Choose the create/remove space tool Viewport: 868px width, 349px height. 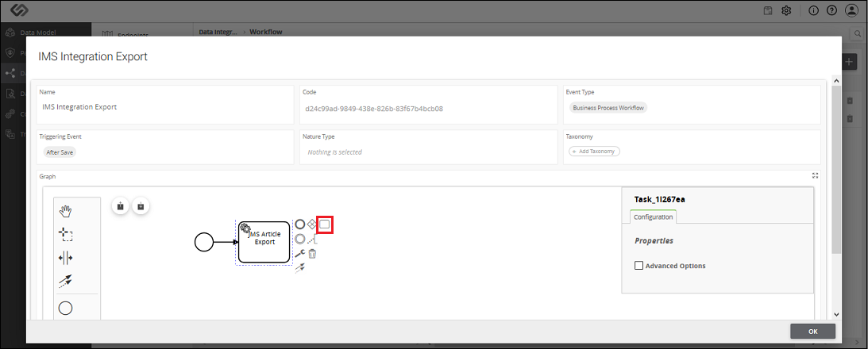66,258
